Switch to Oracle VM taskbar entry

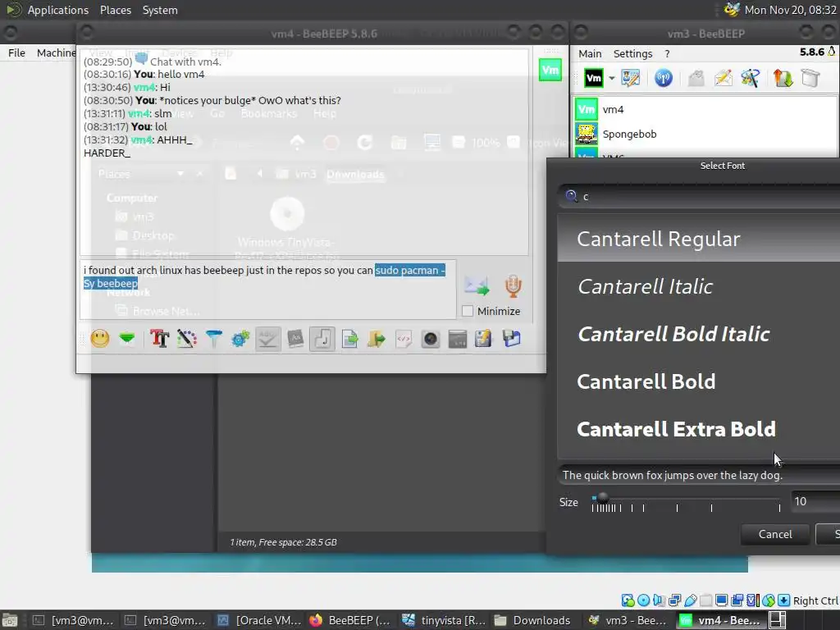click(x=259, y=620)
